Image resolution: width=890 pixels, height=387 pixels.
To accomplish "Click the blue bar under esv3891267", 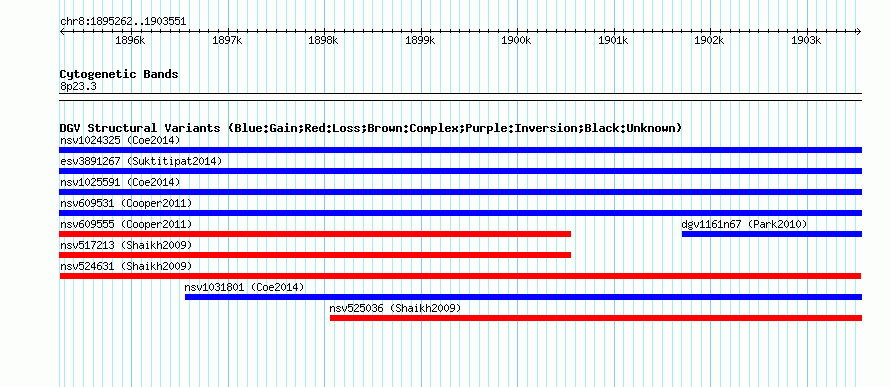I will pos(460,171).
